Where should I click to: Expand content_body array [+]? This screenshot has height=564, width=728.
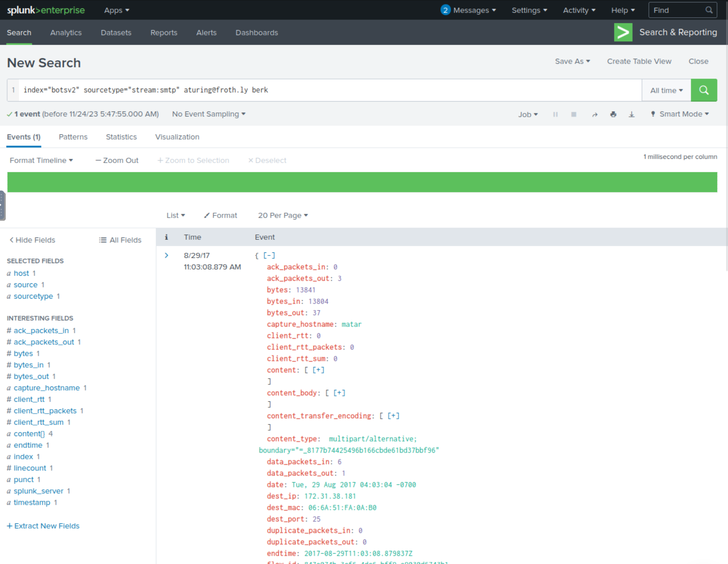click(339, 393)
